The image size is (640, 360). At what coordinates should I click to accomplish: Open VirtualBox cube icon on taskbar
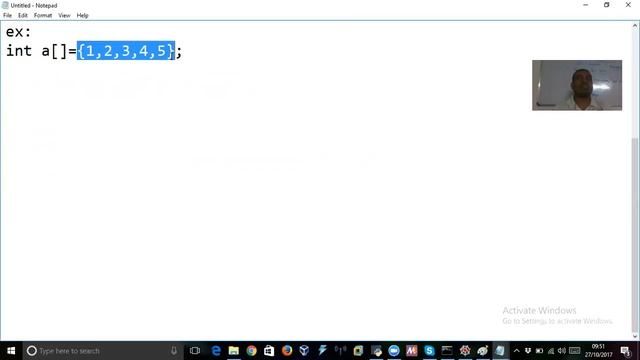(304, 351)
